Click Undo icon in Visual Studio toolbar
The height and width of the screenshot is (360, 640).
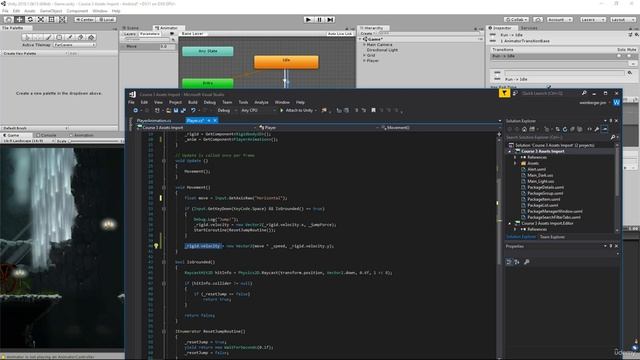(193, 111)
